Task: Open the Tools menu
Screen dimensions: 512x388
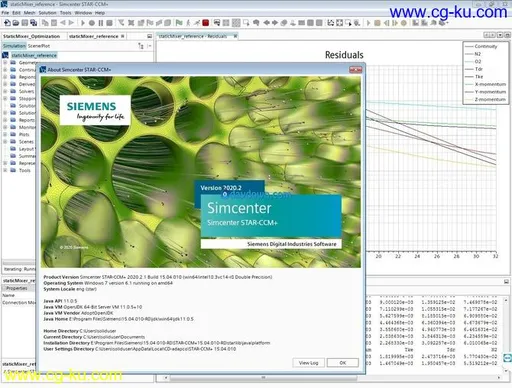Action: pos(66,13)
